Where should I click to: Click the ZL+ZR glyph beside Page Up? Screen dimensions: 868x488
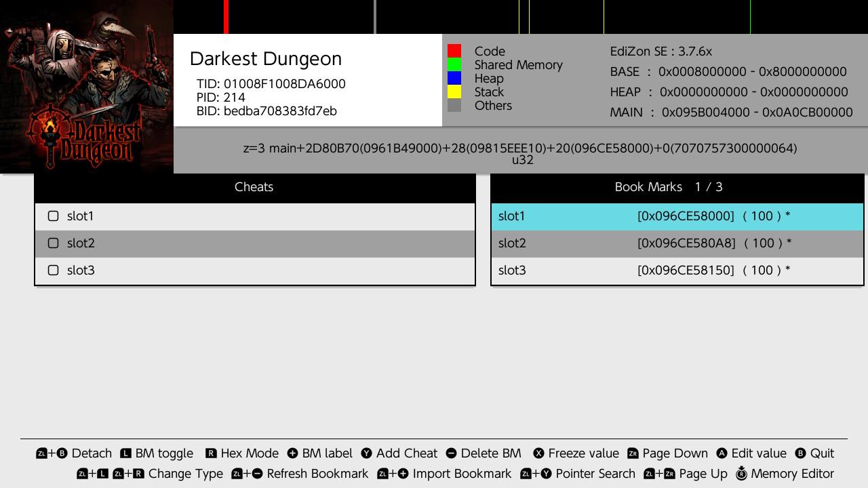[x=659, y=474]
